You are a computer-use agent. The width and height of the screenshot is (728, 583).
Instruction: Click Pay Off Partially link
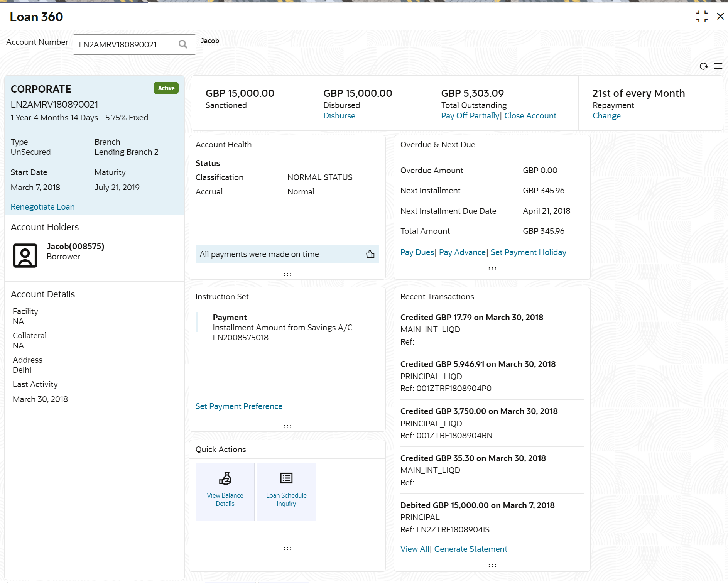[470, 116]
